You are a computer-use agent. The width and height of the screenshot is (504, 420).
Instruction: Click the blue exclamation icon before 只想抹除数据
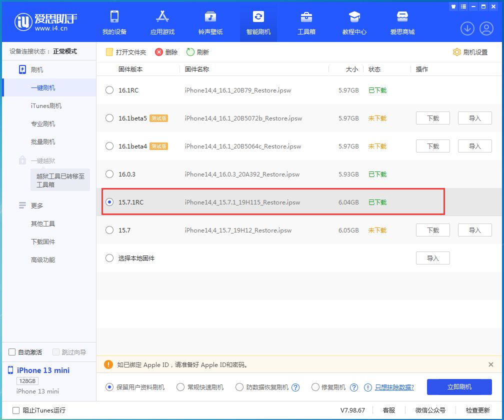click(367, 387)
